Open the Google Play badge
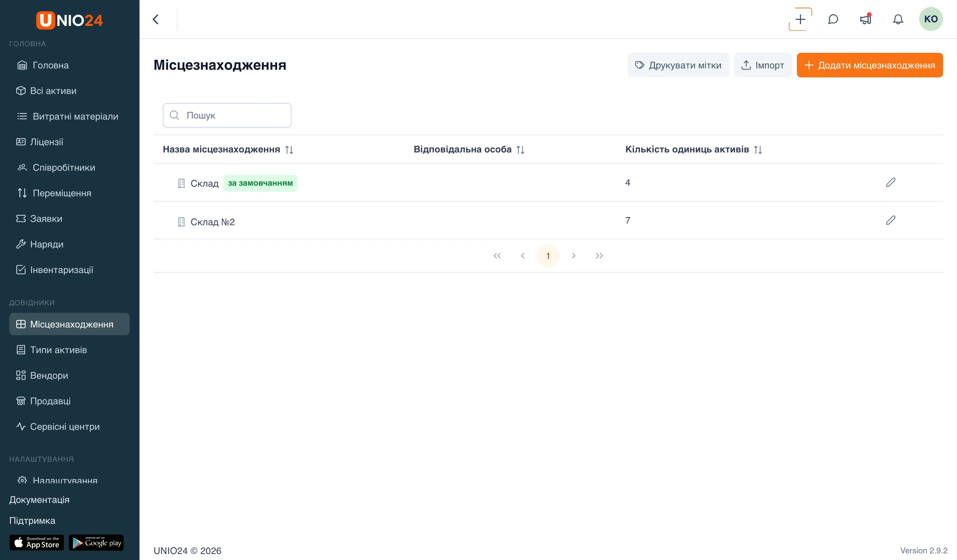The height and width of the screenshot is (560, 957). pos(96,542)
